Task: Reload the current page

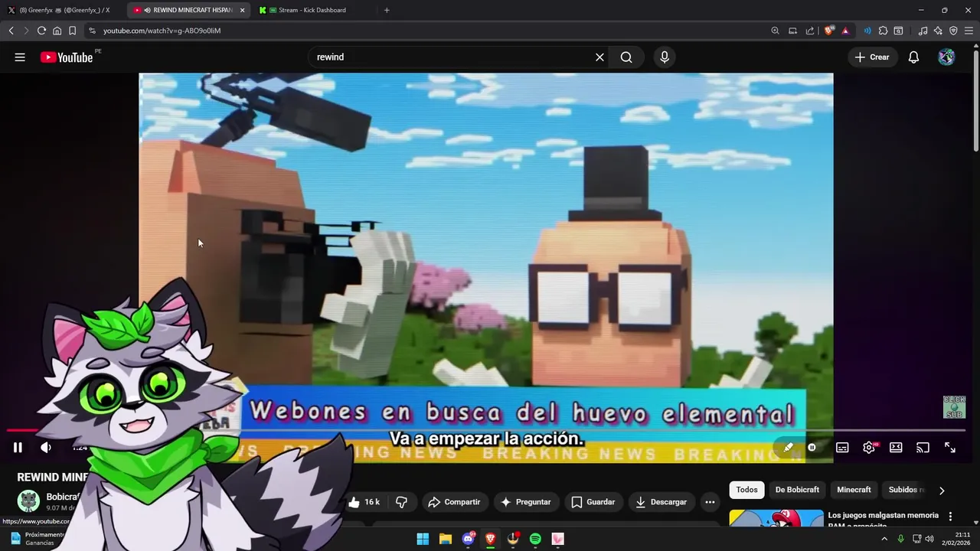Action: 41,31
